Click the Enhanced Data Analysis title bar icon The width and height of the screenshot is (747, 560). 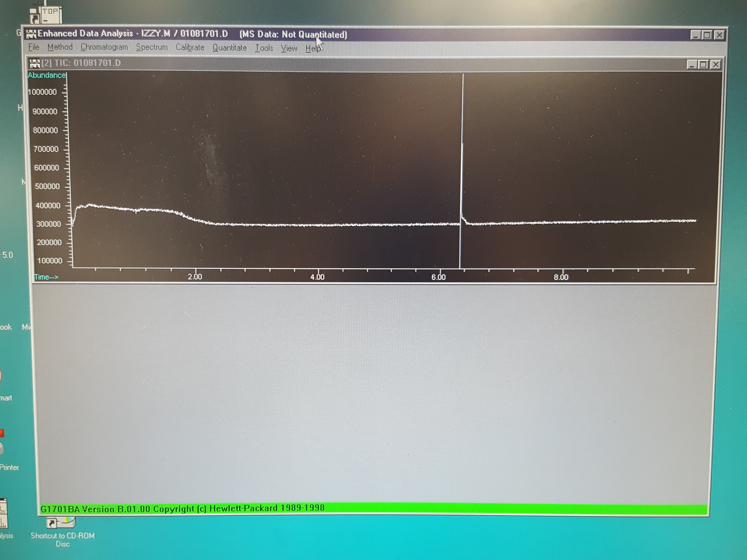coord(31,34)
